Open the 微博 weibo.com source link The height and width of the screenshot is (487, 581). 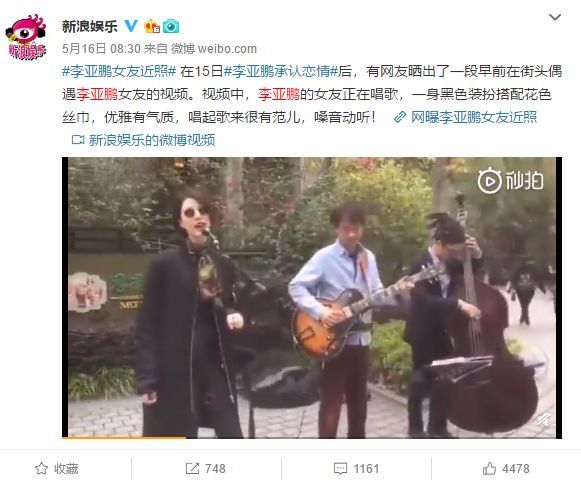tap(214, 49)
